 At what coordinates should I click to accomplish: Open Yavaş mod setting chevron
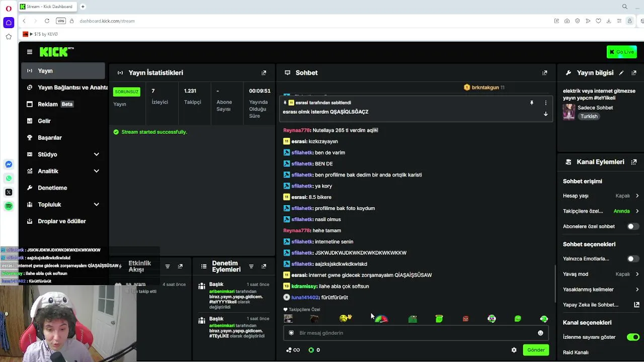pos(637,274)
